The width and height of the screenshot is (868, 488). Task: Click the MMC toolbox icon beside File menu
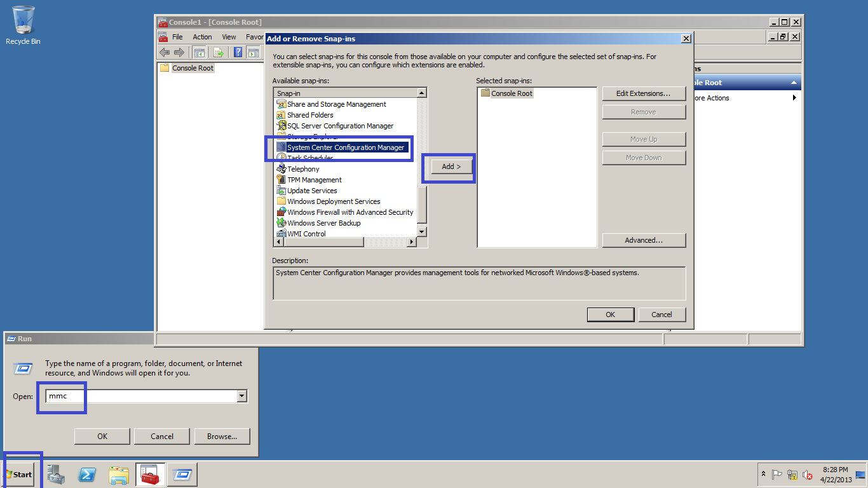(x=163, y=37)
